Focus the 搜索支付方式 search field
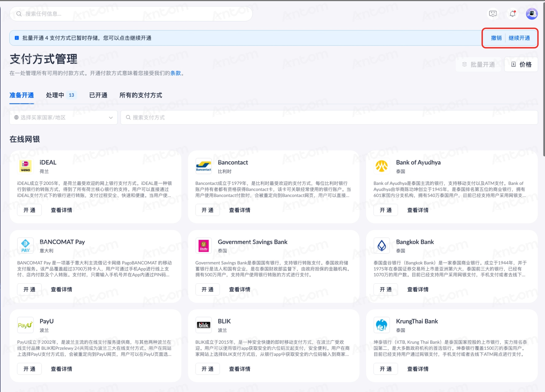Viewport: 545px width, 392px height. click(329, 117)
